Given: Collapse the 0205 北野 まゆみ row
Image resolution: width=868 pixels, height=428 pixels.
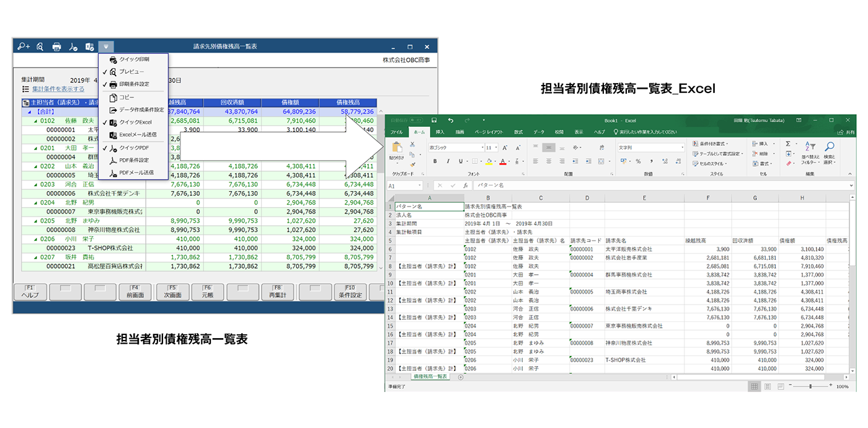Looking at the screenshot, I should 35,221.
